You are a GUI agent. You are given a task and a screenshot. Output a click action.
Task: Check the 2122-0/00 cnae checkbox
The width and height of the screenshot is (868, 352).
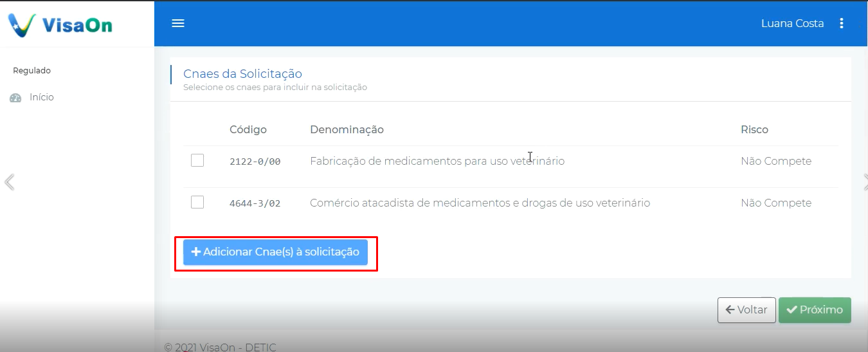[x=197, y=160]
